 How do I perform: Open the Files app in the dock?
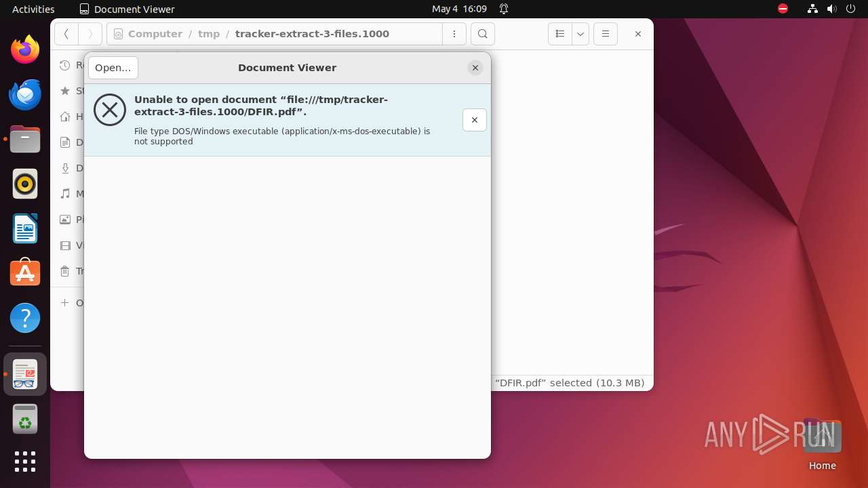click(x=25, y=139)
